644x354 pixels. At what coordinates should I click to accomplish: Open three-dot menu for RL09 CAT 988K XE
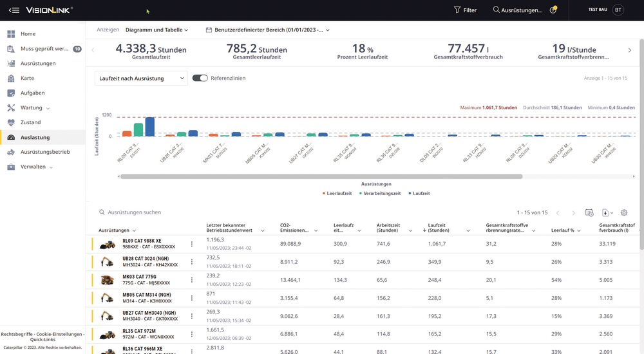(x=191, y=244)
